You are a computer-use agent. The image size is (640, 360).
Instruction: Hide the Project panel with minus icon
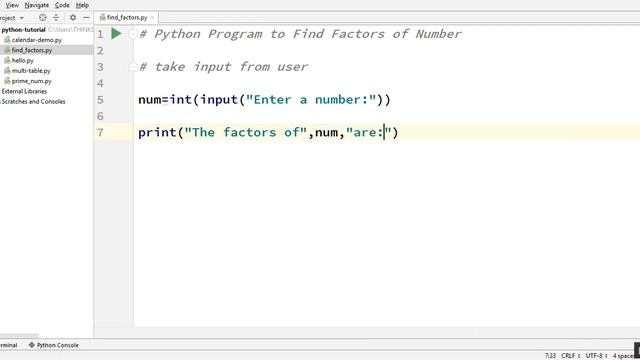[x=86, y=18]
